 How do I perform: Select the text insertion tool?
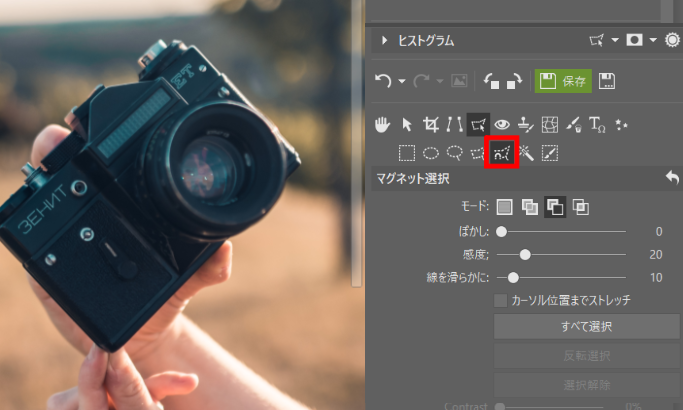[x=597, y=125]
